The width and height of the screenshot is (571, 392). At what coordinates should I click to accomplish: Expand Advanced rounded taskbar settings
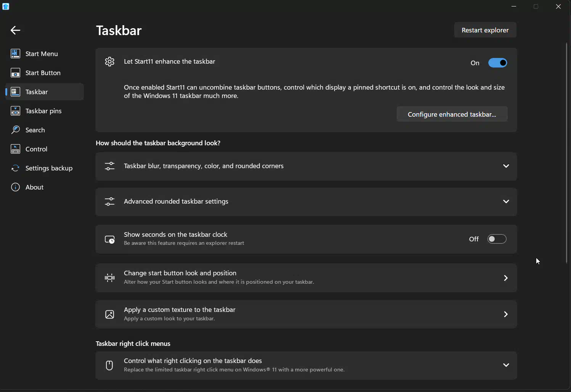(306, 202)
